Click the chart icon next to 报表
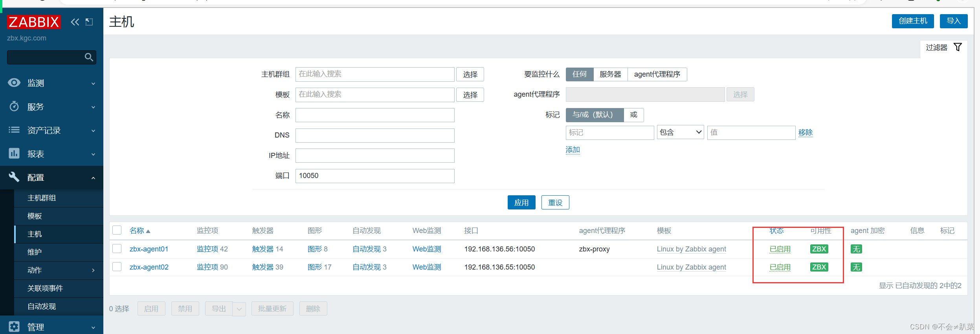 [14, 153]
